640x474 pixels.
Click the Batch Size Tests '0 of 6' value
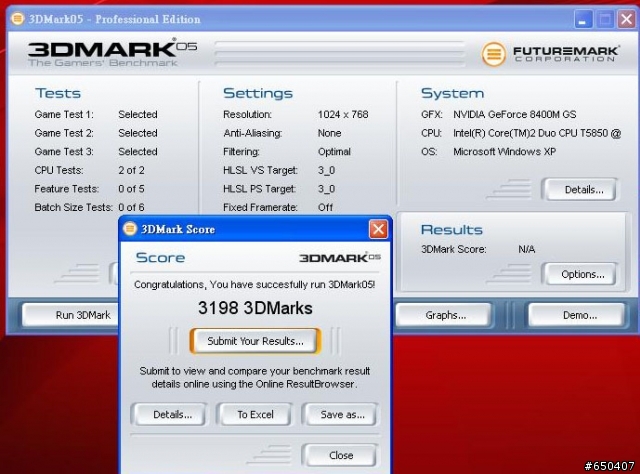coord(131,207)
